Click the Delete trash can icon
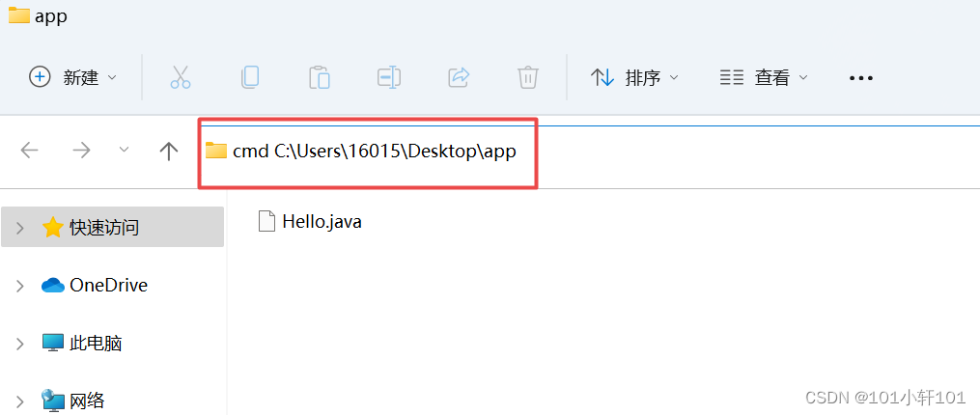Image resolution: width=980 pixels, height=415 pixels. coord(528,77)
